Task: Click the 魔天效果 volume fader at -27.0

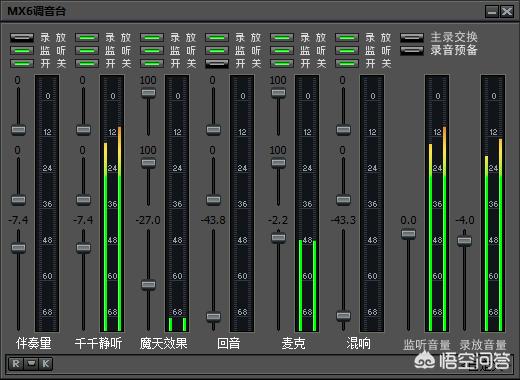Action: pyautogui.click(x=148, y=284)
